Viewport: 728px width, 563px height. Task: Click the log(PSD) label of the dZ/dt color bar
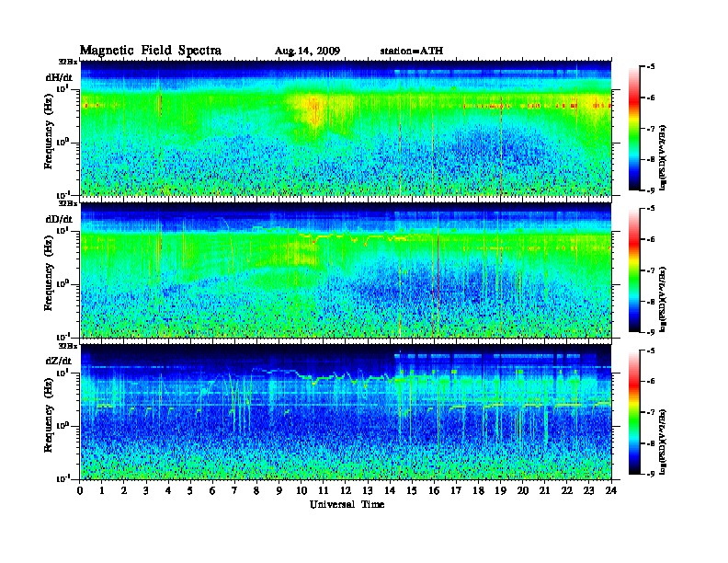coord(663,442)
